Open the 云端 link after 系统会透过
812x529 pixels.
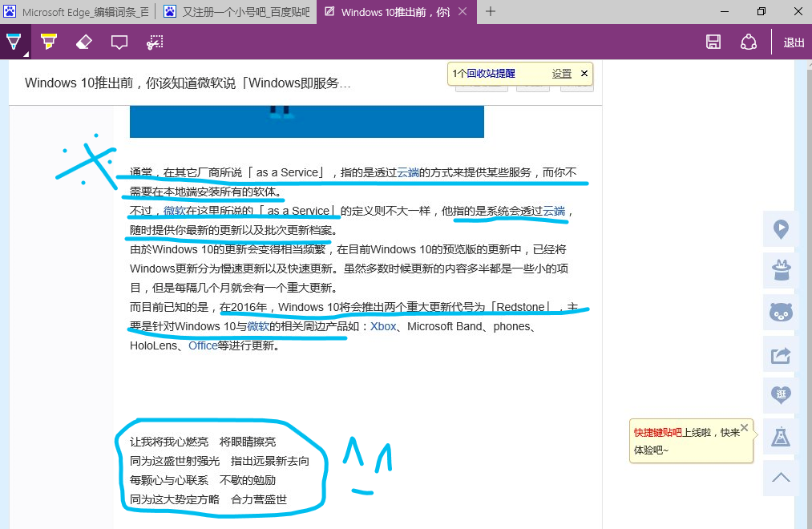(554, 211)
